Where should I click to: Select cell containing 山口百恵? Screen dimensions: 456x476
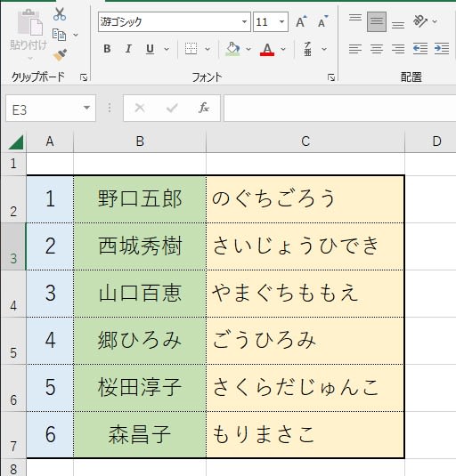[140, 294]
